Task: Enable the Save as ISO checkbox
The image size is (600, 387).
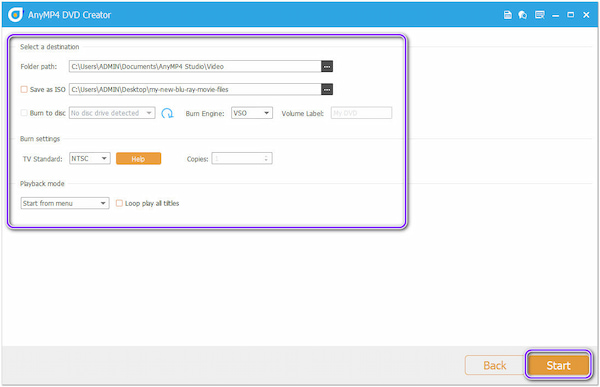Action: click(x=24, y=89)
